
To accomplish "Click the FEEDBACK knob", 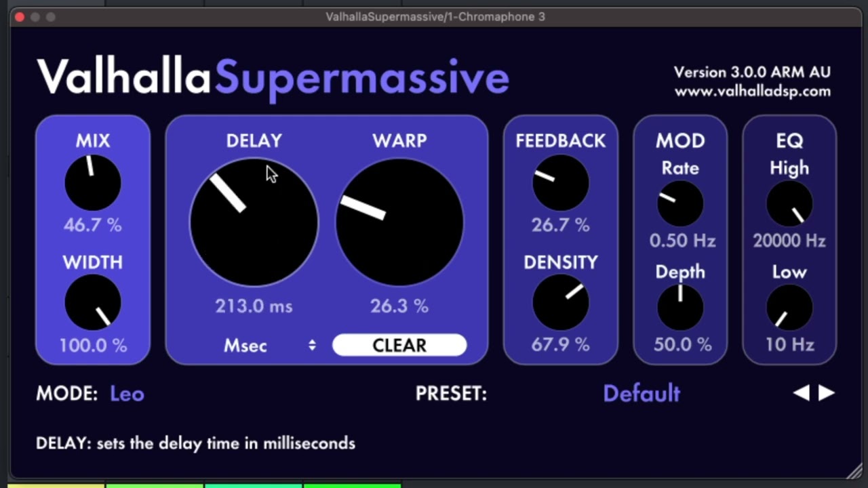I will point(560,182).
